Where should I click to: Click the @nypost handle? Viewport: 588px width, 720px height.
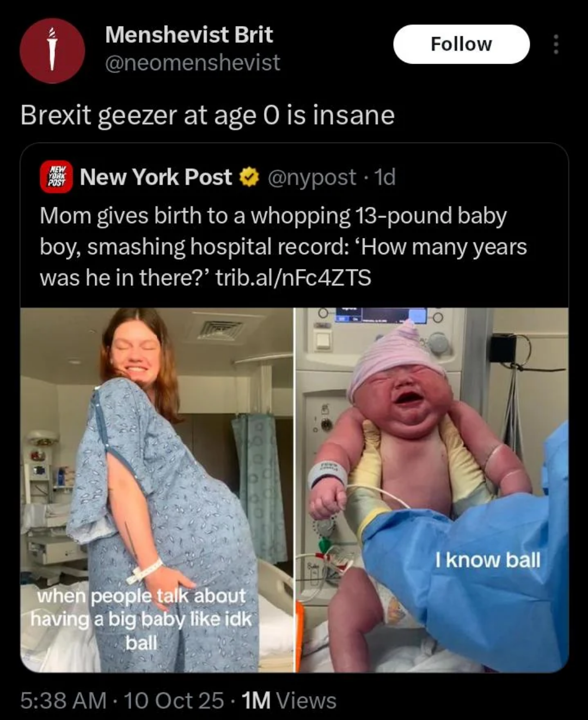click(311, 178)
